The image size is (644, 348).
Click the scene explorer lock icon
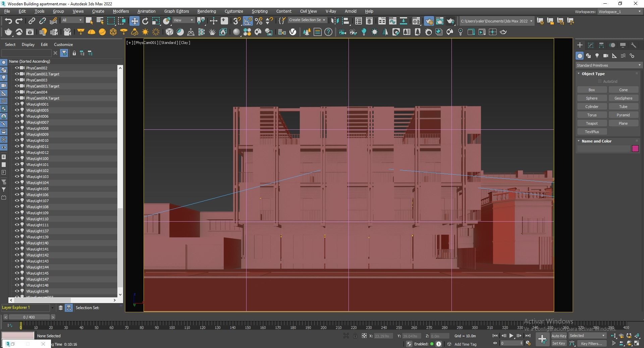74,53
